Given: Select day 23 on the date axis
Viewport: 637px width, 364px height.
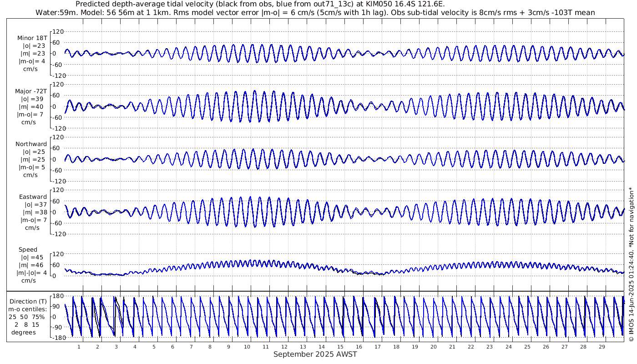Looking at the screenshot, I should pyautogui.click(x=490, y=347).
